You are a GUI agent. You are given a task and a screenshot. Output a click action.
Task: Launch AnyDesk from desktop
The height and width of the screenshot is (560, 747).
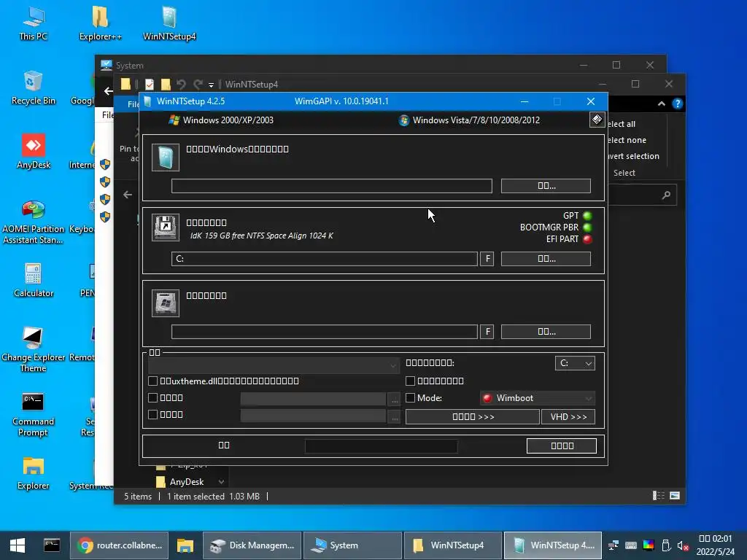tap(34, 152)
